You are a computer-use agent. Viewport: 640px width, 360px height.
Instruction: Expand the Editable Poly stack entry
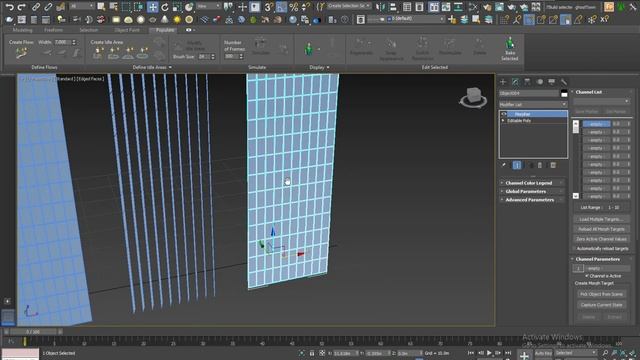[x=503, y=121]
